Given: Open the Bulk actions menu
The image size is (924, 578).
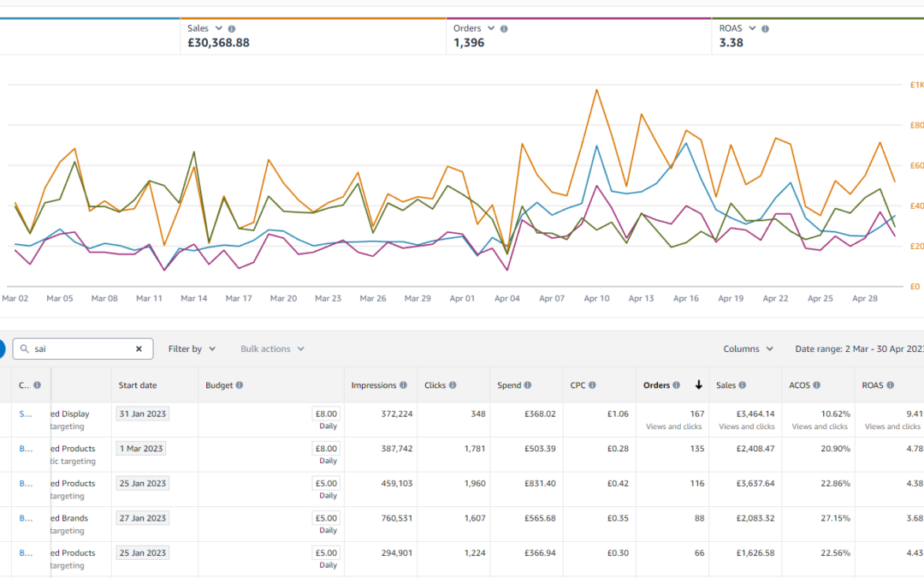Looking at the screenshot, I should (x=272, y=349).
